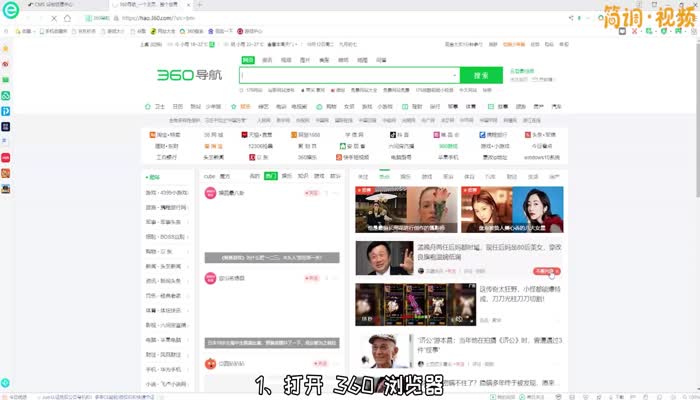Open the two women portrait thumbnail
The height and width of the screenshot is (400, 700).
(x=512, y=209)
